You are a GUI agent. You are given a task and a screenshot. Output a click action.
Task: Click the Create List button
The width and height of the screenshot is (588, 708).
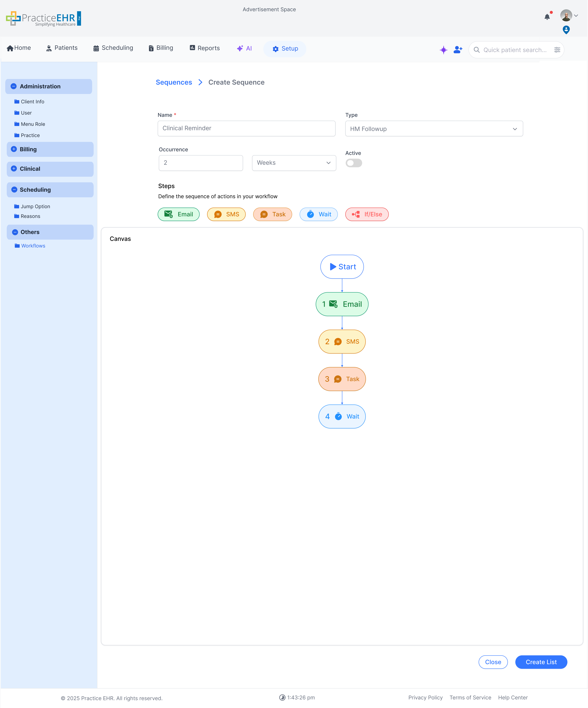point(541,662)
